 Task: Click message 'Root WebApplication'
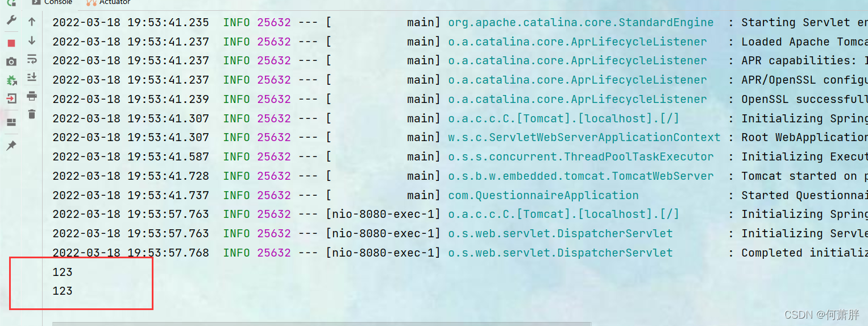(x=804, y=137)
